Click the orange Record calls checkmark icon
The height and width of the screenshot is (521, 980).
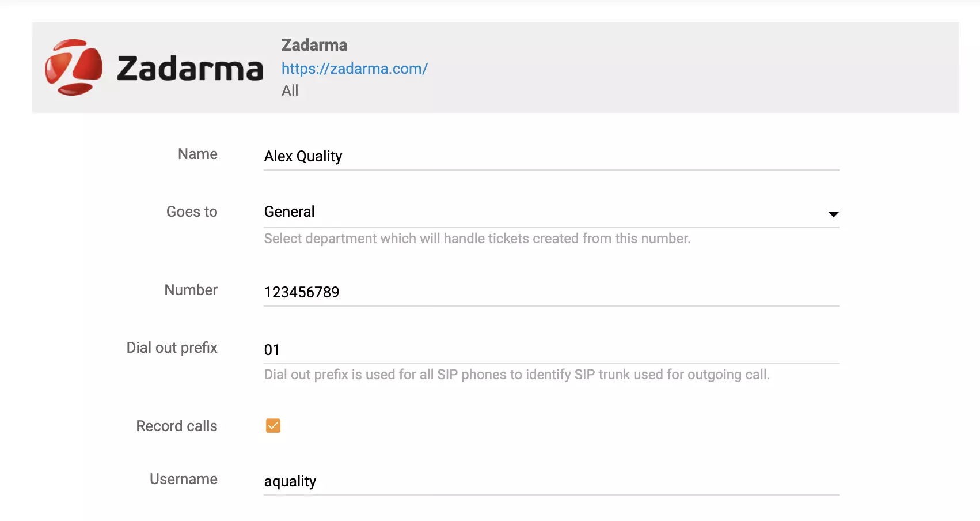point(272,426)
